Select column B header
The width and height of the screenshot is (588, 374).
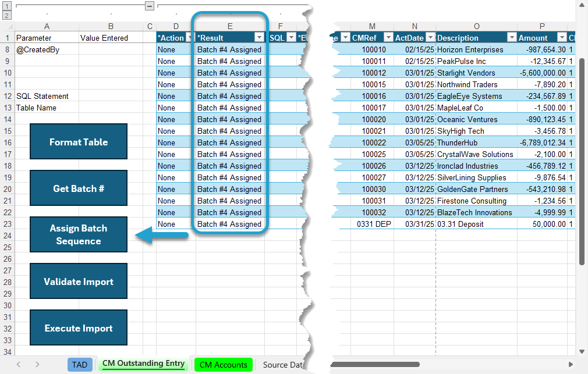(x=111, y=26)
